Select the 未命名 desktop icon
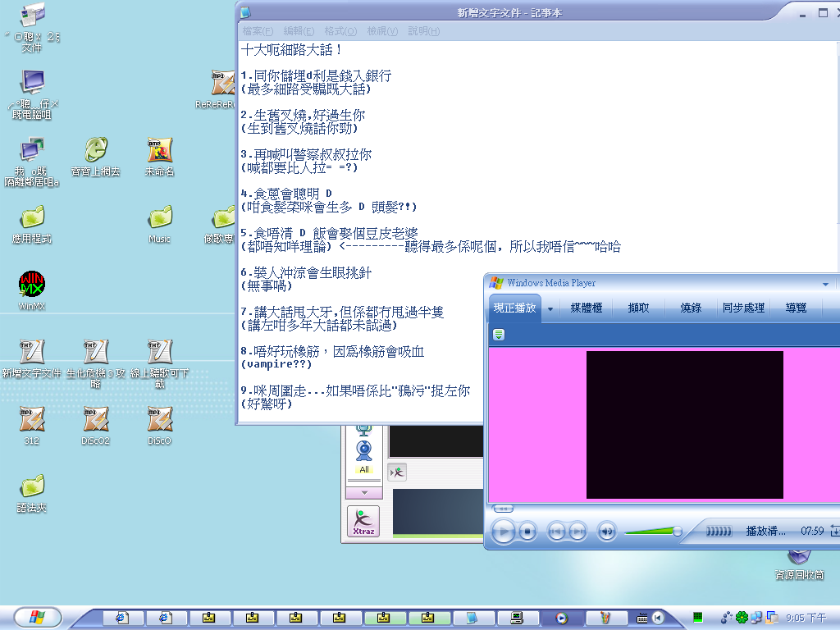The width and height of the screenshot is (840, 630). point(159,157)
